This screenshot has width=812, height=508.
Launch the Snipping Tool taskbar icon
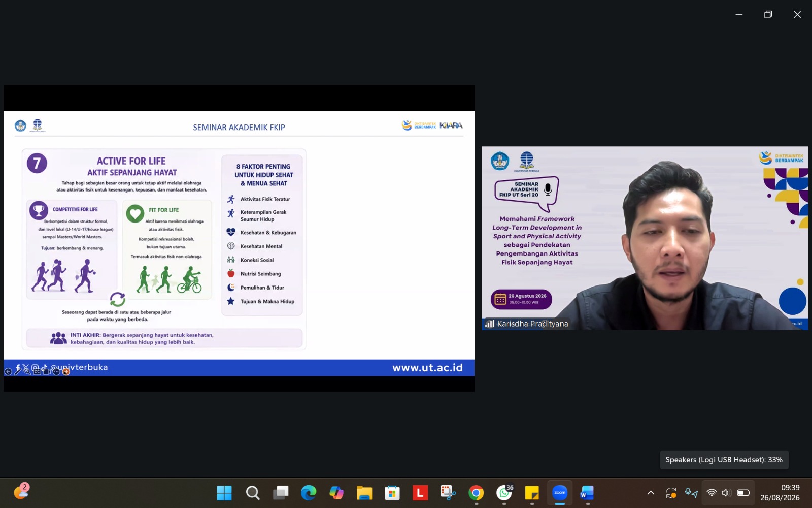coord(448,493)
